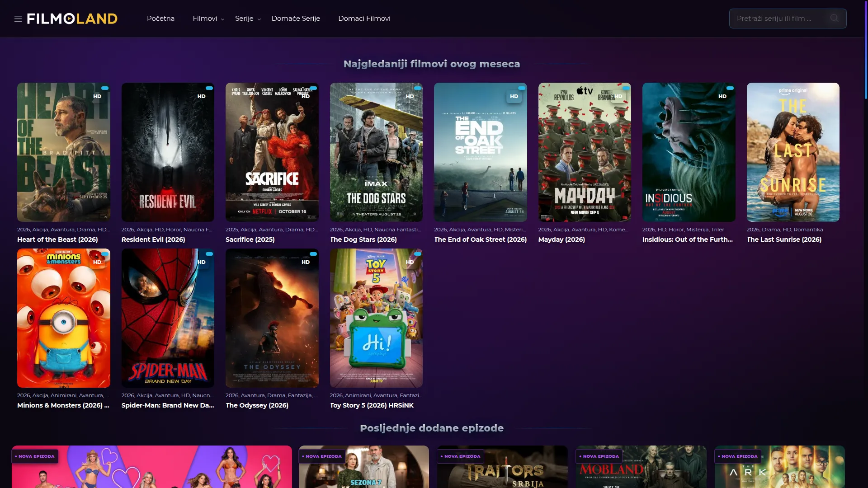
Task: Open The Dog Stars (2026) title link
Action: 363,239
